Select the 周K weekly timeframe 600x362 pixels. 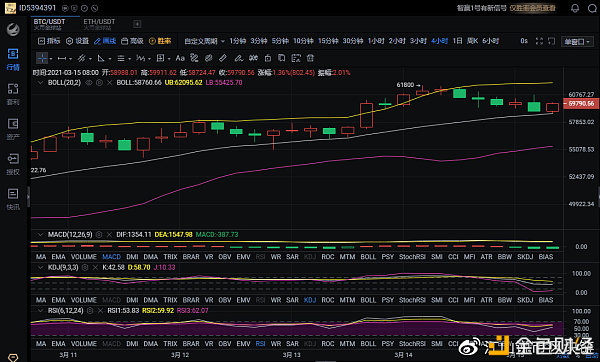pos(472,41)
